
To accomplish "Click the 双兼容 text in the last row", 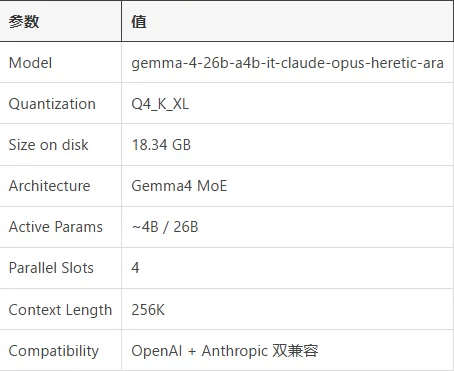I will (295, 351).
